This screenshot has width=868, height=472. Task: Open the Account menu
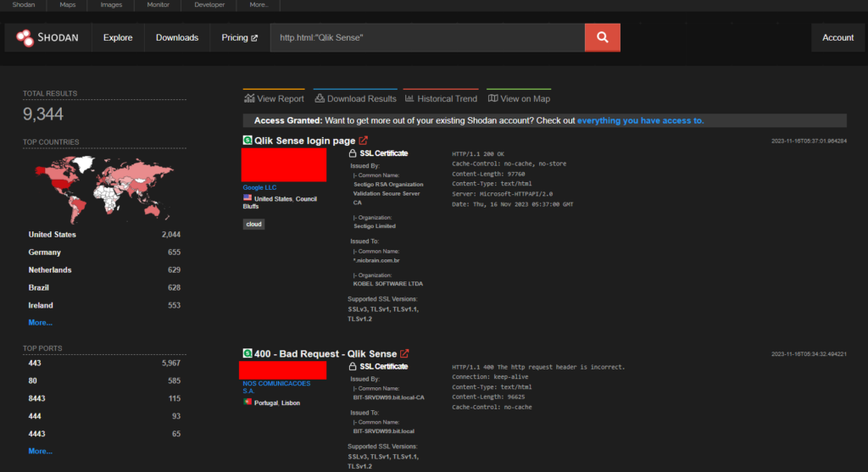click(837, 37)
